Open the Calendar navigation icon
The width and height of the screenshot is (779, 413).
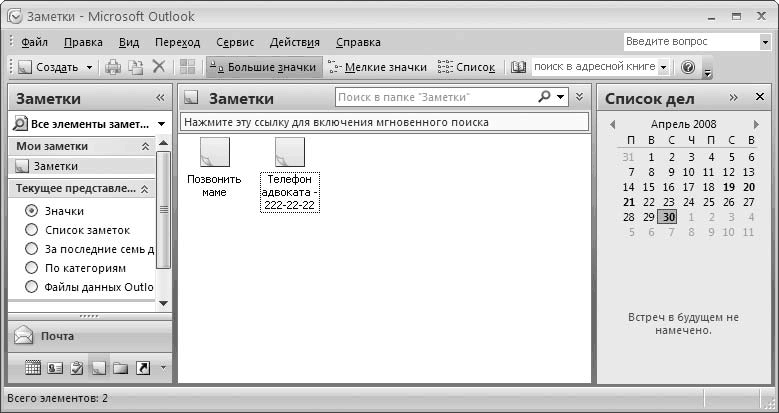[x=33, y=368]
